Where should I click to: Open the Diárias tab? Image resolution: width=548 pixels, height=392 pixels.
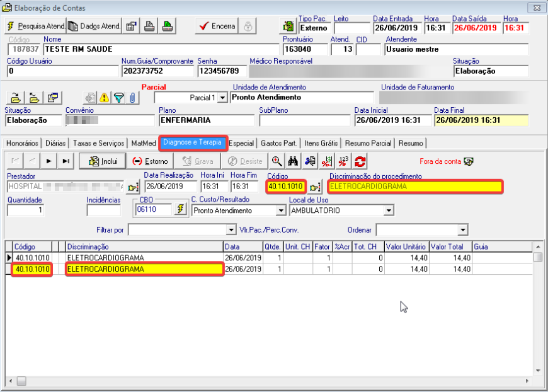click(55, 143)
